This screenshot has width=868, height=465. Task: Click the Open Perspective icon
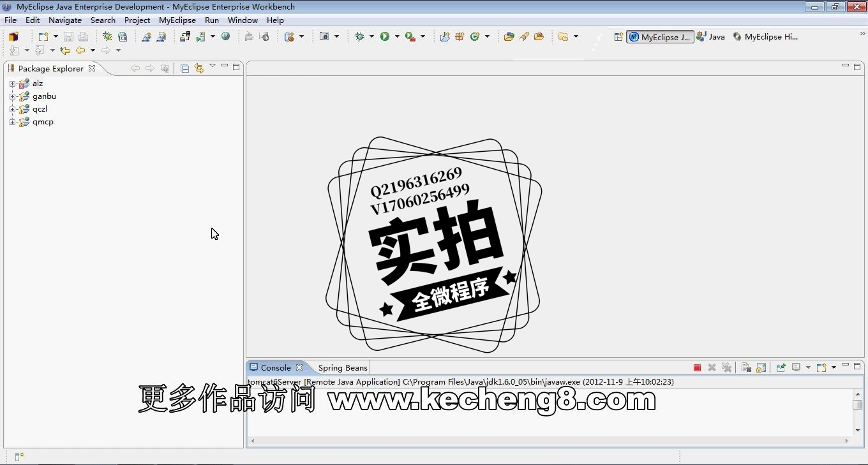tap(618, 36)
